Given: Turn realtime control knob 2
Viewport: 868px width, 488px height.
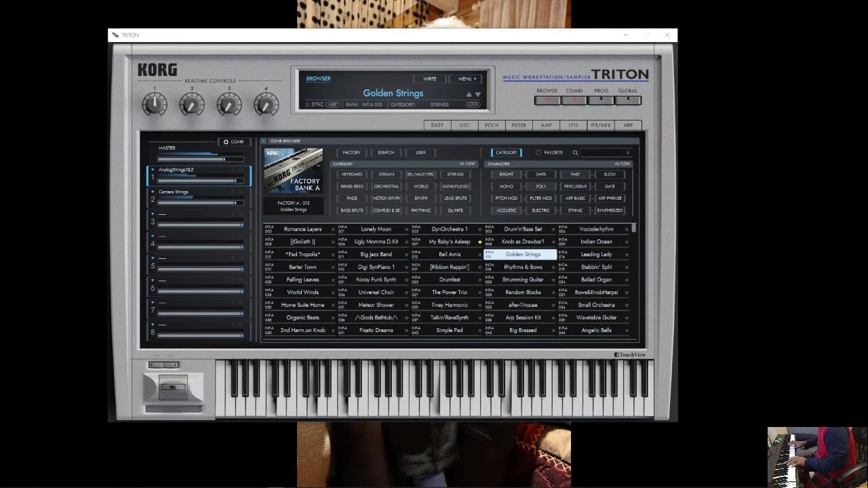Looking at the screenshot, I should coord(192,104).
